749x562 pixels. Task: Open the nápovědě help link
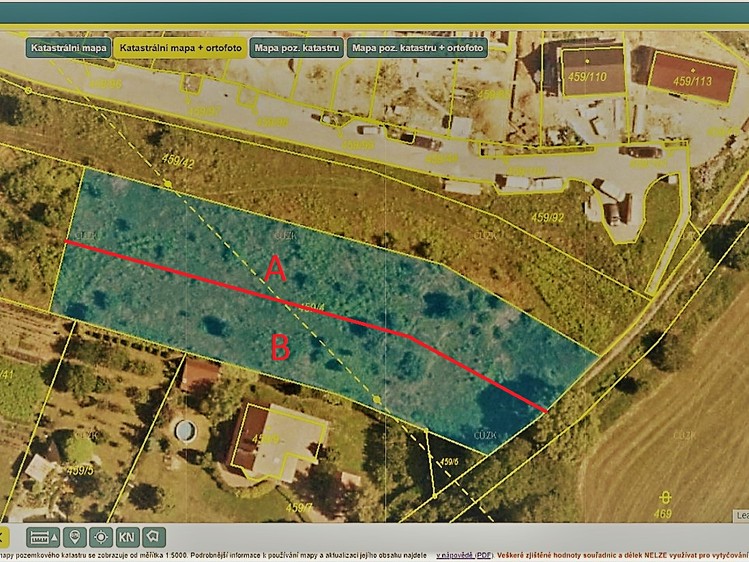(456, 556)
